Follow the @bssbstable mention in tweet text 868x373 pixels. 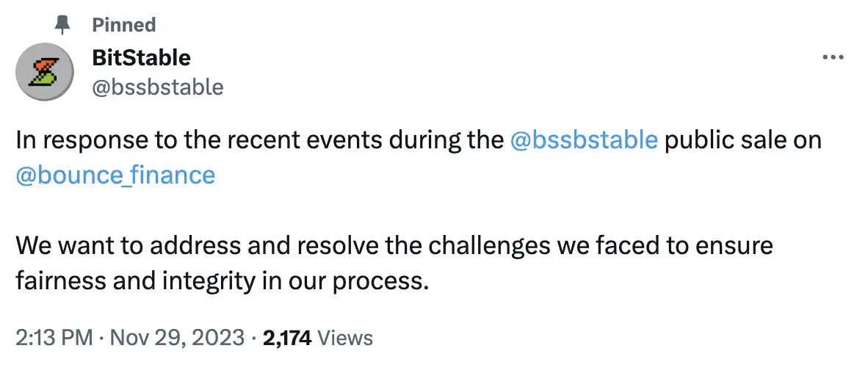[583, 140]
